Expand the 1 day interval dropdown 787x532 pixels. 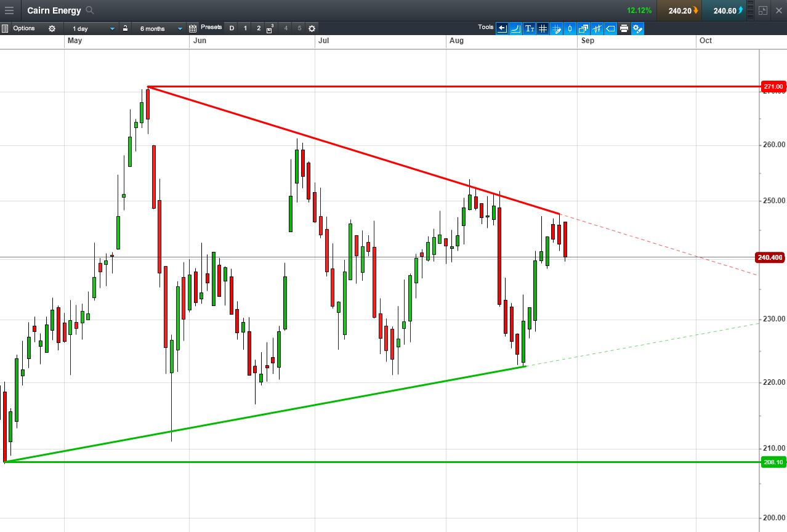pos(92,28)
